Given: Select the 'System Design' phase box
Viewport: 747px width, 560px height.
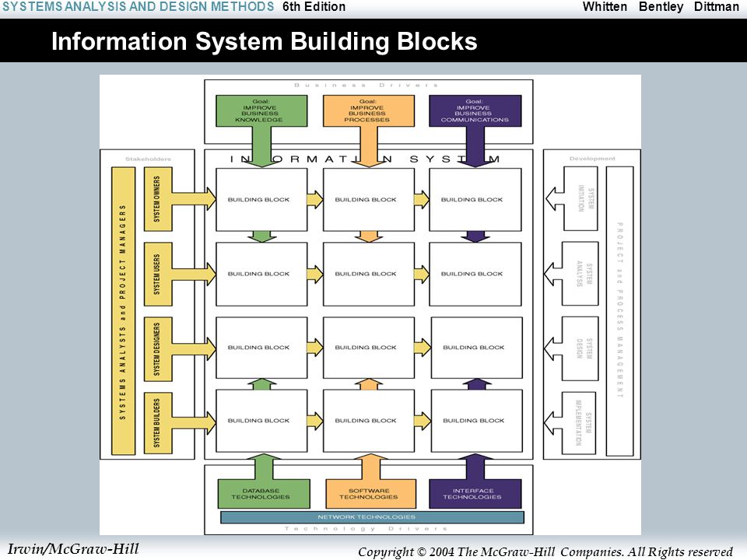Looking at the screenshot, I should click(580, 348).
